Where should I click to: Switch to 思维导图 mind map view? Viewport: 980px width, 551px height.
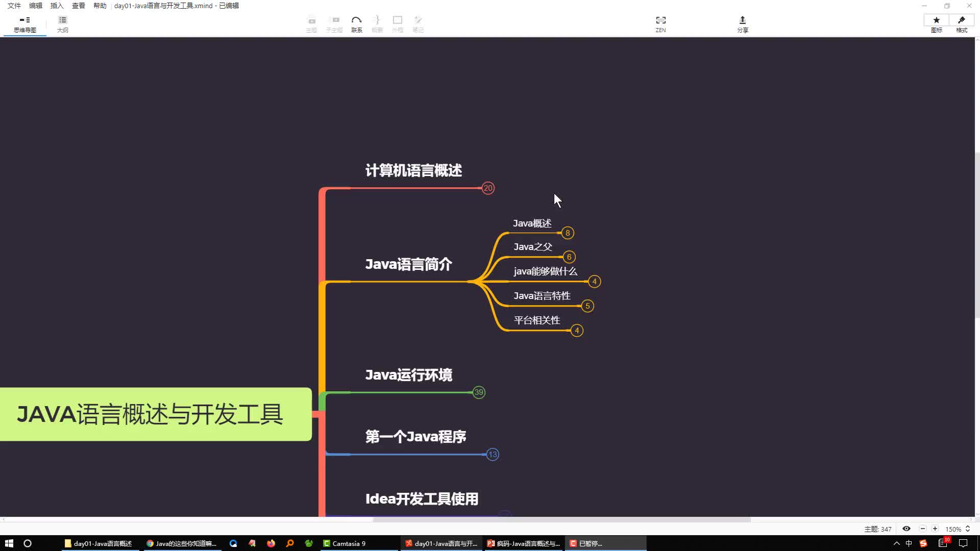coord(24,24)
